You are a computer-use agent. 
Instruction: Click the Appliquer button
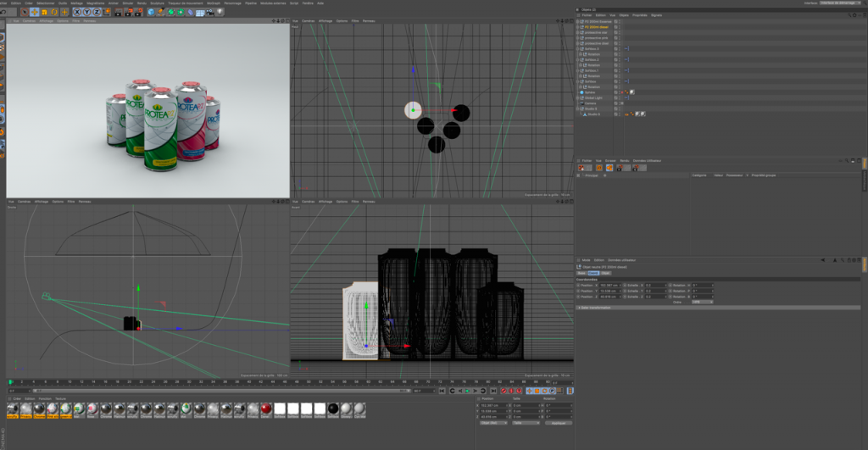click(559, 423)
